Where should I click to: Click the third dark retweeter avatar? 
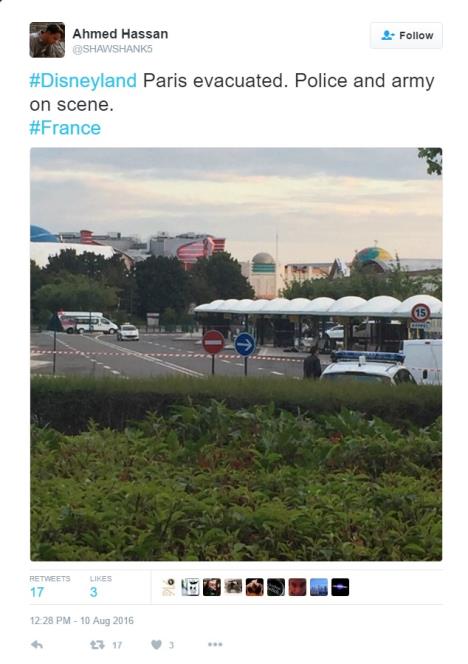click(212, 587)
